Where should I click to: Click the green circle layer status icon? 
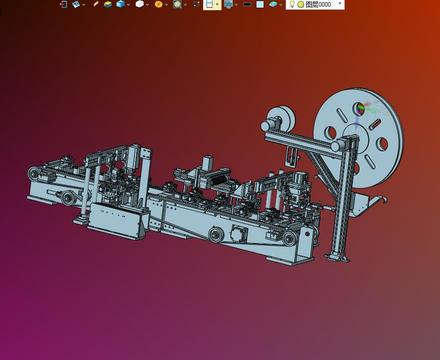[x=301, y=4]
